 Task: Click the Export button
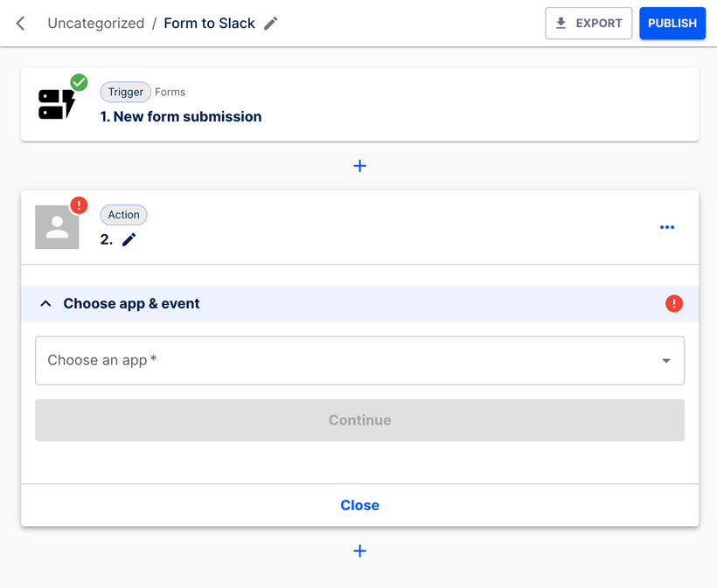[x=588, y=23]
